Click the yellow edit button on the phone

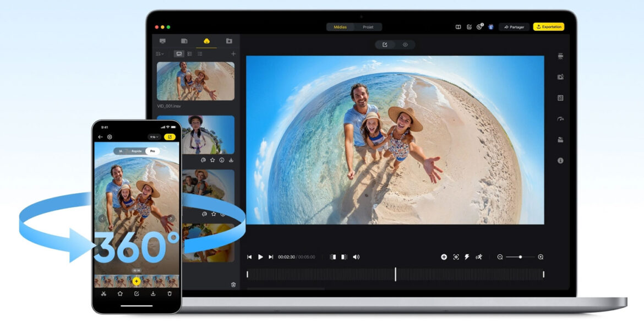point(170,137)
